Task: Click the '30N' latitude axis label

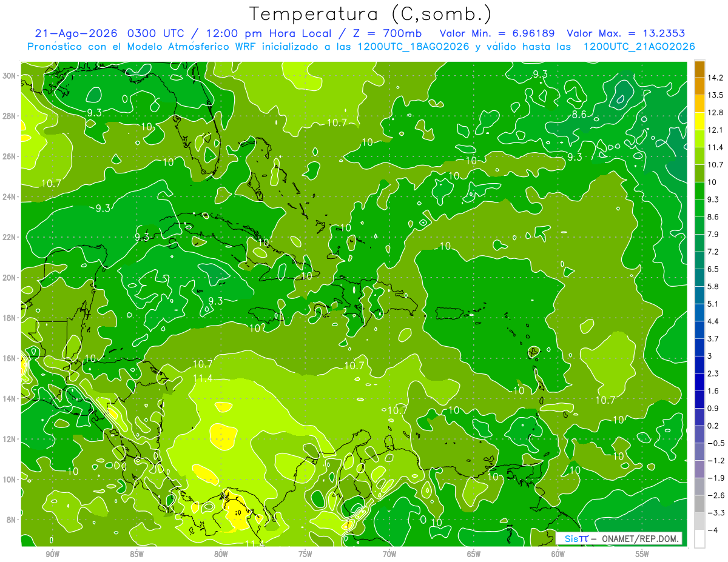Action: pos(9,76)
